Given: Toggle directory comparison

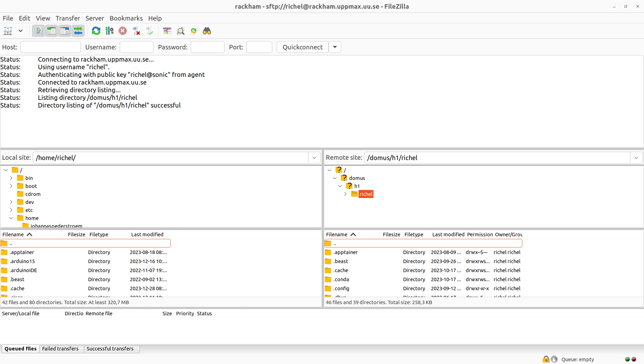Looking at the screenshot, I should pyautogui.click(x=180, y=31).
